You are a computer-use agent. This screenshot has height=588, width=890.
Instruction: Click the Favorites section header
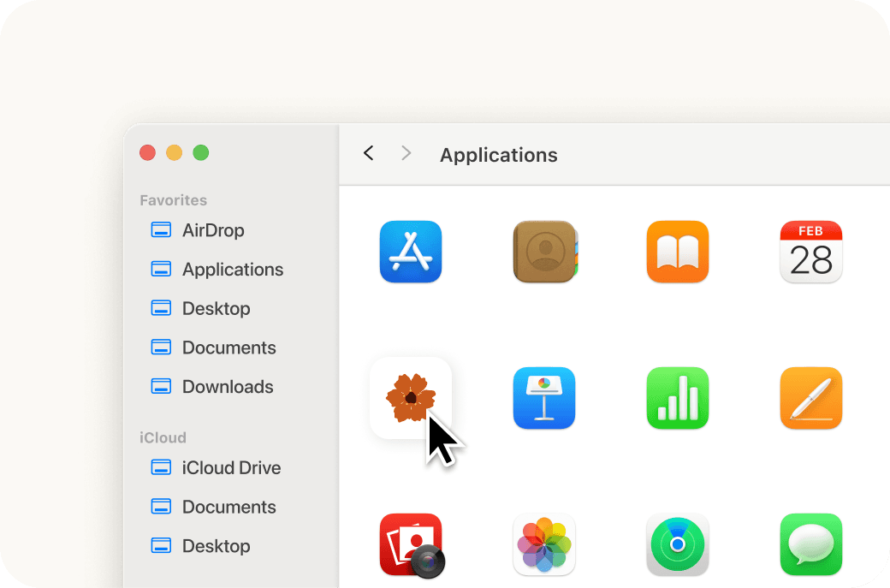(173, 200)
